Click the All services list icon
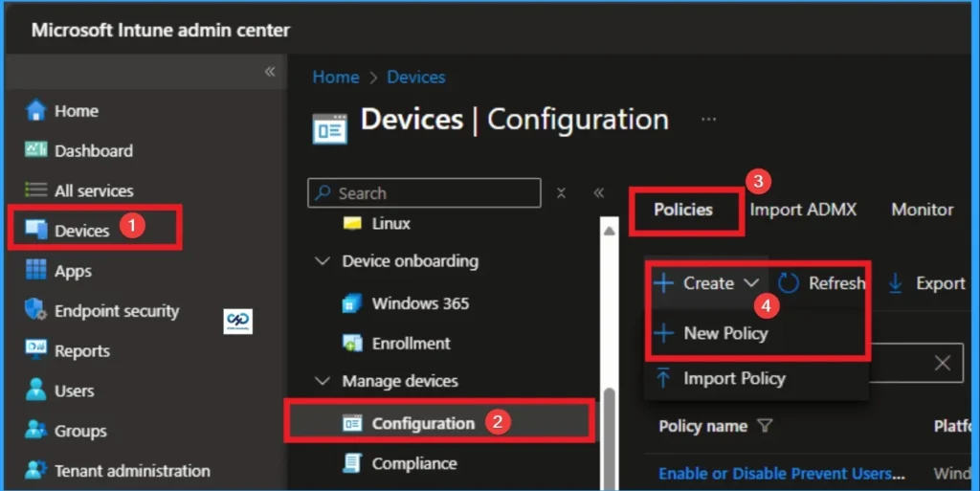The width and height of the screenshot is (980, 491). 35,190
